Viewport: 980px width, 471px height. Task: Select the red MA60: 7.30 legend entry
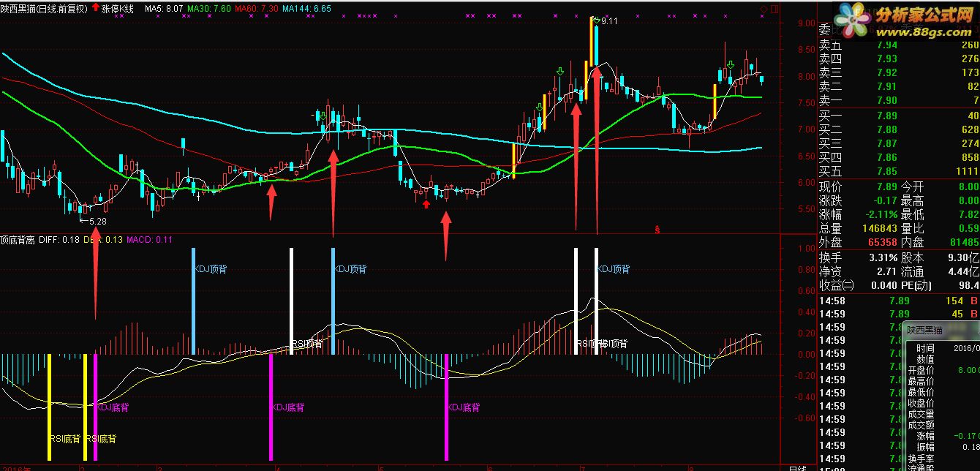click(257, 9)
